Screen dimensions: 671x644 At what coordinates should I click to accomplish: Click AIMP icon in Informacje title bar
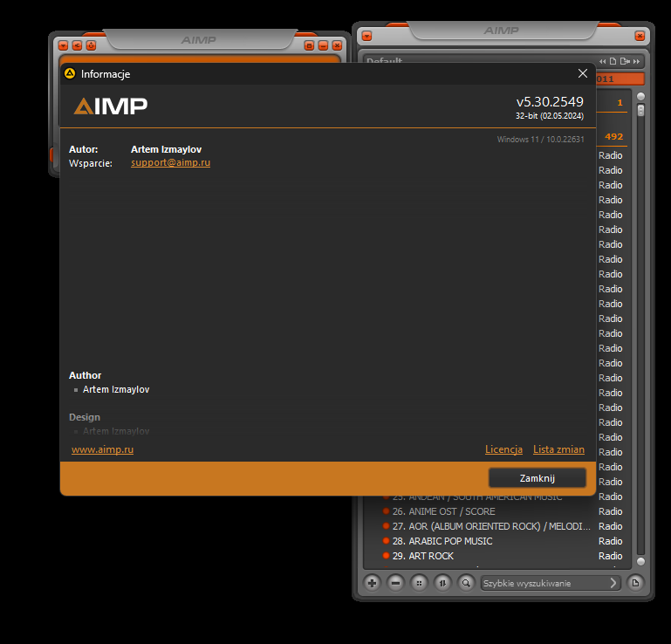click(x=70, y=73)
